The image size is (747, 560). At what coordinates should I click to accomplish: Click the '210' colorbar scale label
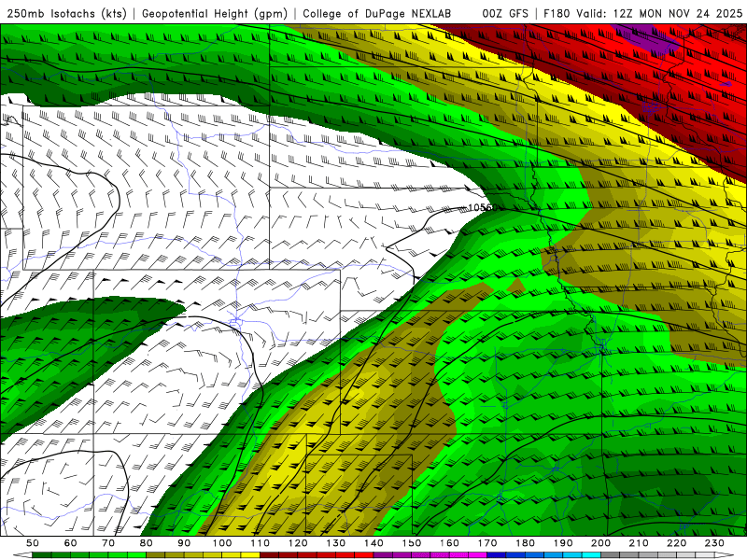tap(639, 543)
